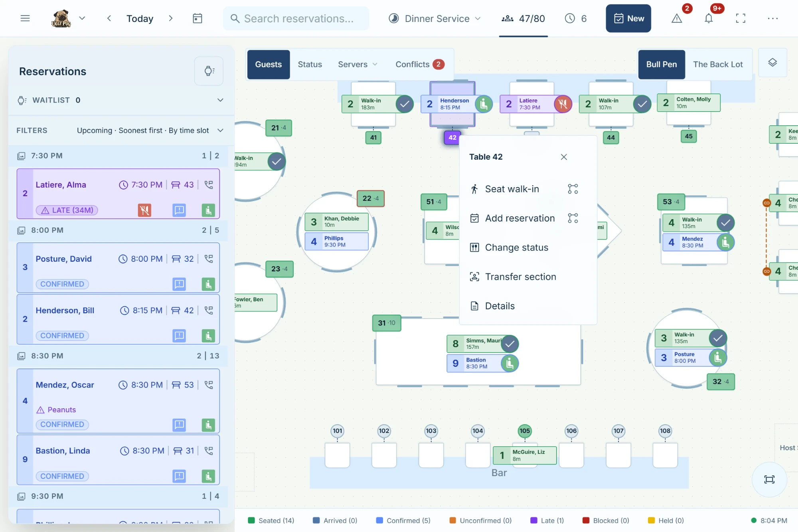Go to previous day arrow
The height and width of the screenshot is (532, 798).
[x=109, y=18]
